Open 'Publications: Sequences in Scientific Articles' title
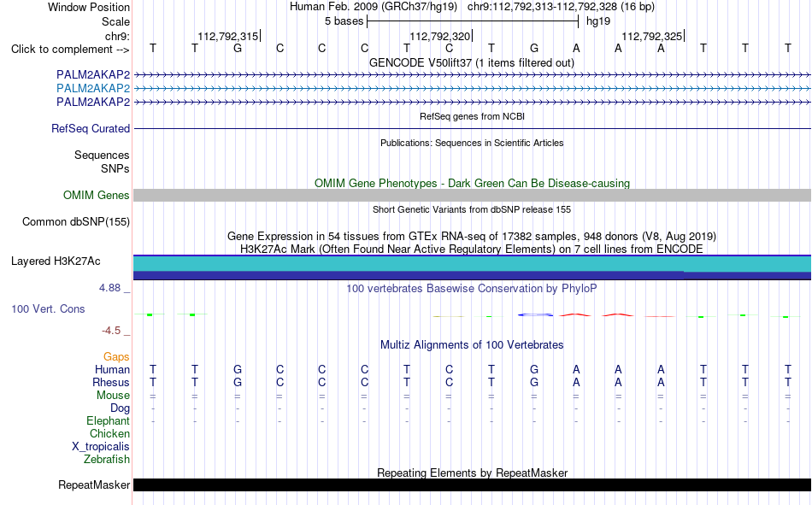 point(472,143)
